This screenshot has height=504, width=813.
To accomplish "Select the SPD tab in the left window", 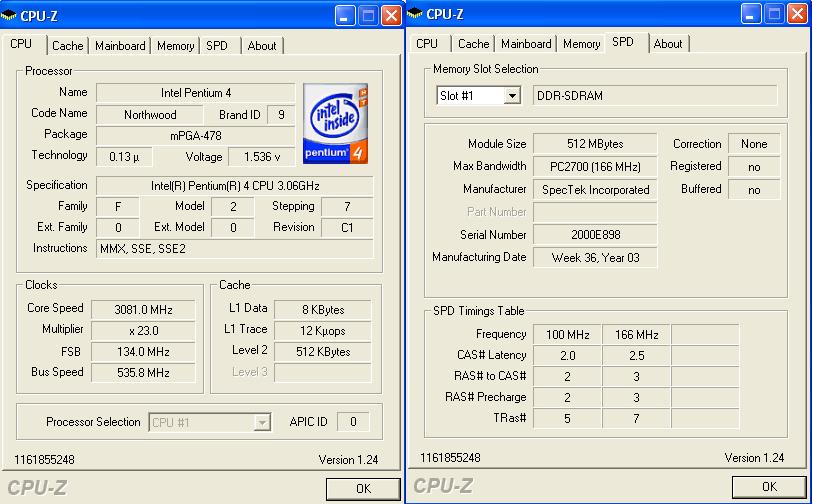I will coord(217,46).
